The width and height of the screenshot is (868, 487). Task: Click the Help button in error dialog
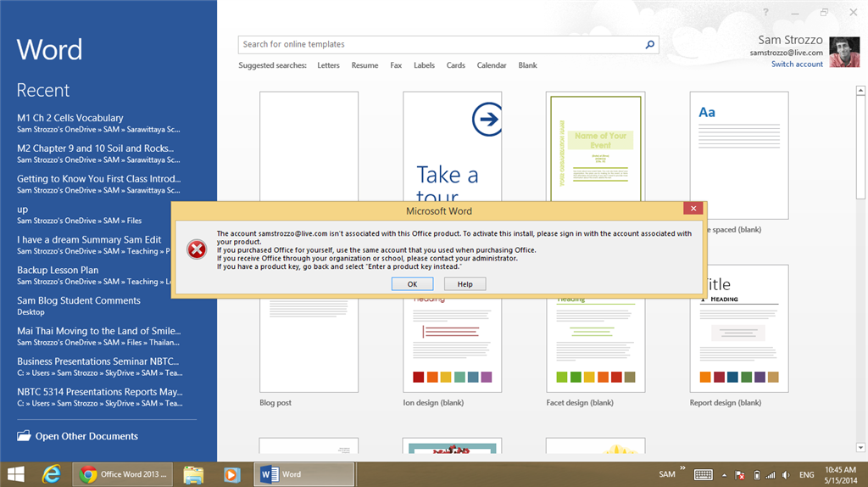coord(465,284)
